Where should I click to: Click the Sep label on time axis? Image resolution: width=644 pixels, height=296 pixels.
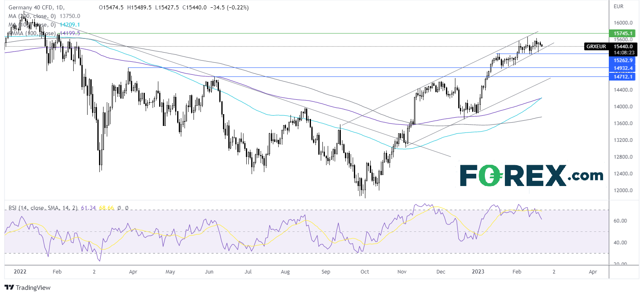[326, 271]
